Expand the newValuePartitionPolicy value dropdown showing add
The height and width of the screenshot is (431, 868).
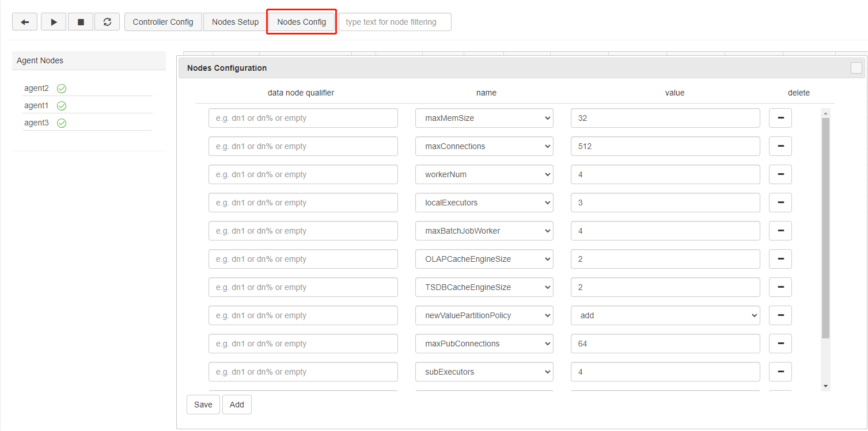(x=665, y=315)
